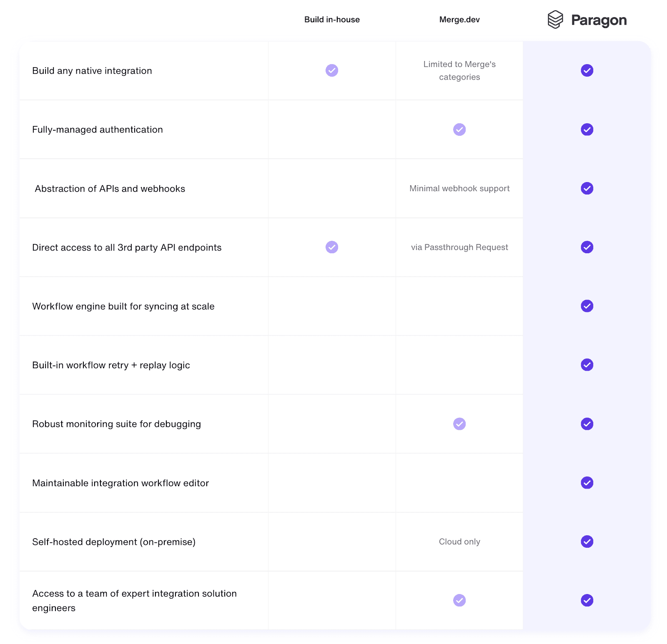667x644 pixels.
Task: Click the Paragon logo icon
Action: coord(555,20)
